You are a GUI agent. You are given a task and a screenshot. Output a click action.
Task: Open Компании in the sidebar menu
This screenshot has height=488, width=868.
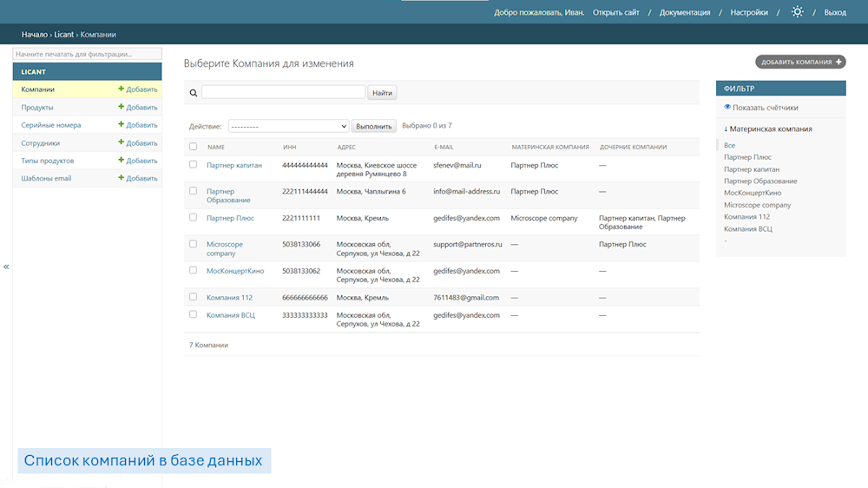[x=38, y=89]
